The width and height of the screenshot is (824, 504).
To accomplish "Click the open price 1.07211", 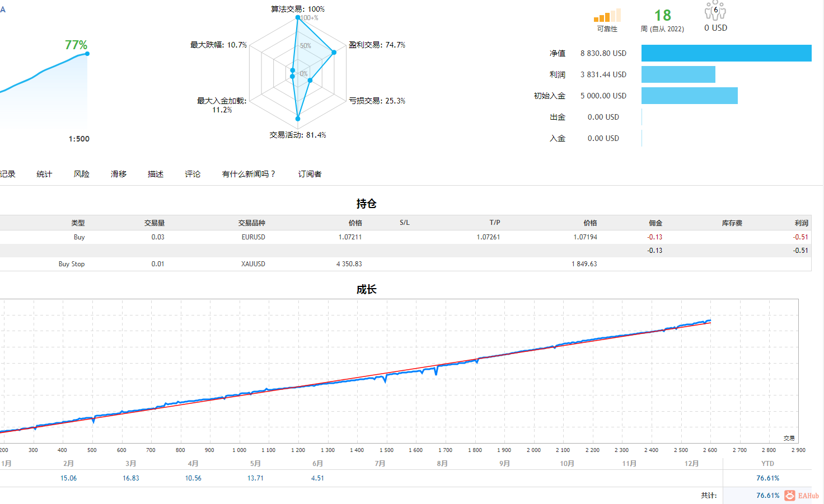I will point(350,237).
